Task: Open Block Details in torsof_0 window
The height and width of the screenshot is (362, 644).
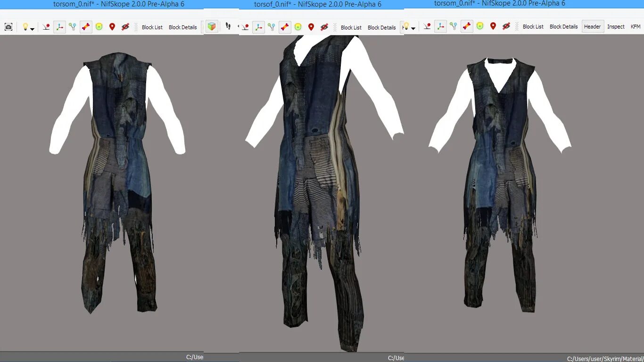Action: click(382, 28)
